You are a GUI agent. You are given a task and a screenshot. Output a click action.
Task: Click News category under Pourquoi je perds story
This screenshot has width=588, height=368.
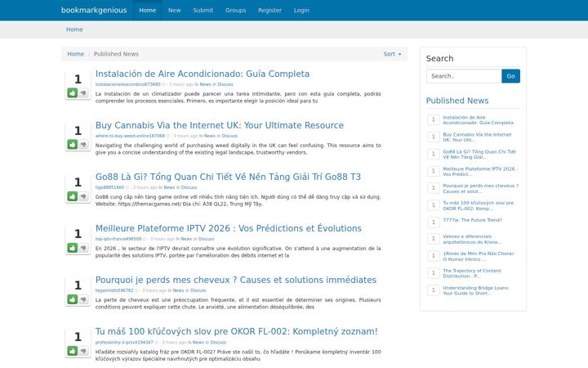tap(178, 290)
